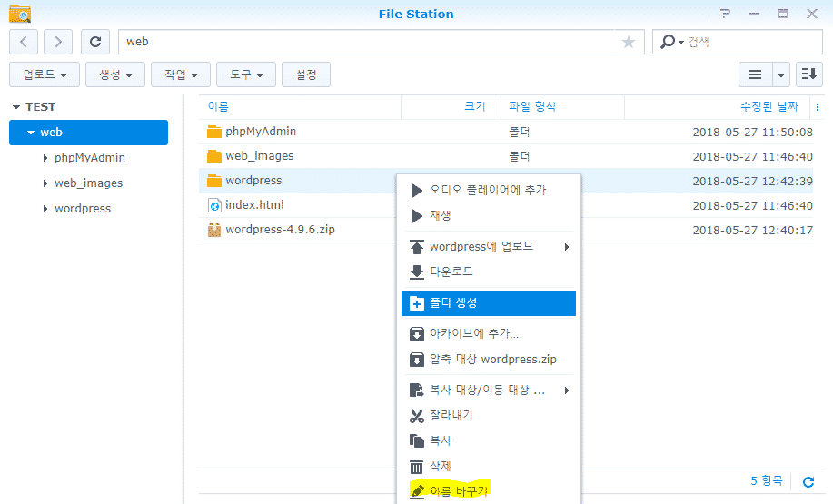
Task: Choose 복사 in context menu
Action: [x=488, y=440]
